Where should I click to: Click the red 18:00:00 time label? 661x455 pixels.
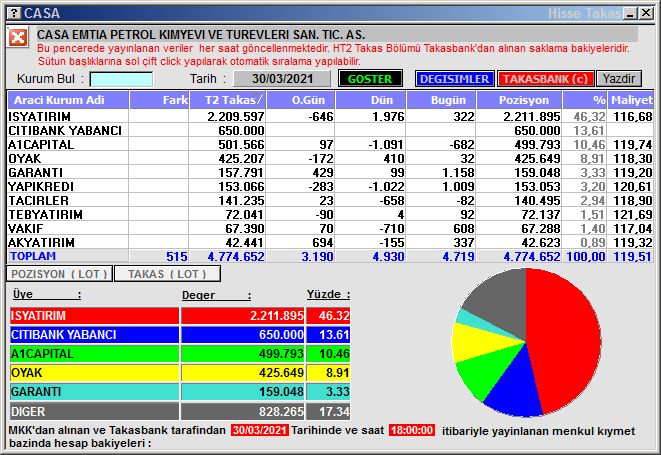412,430
